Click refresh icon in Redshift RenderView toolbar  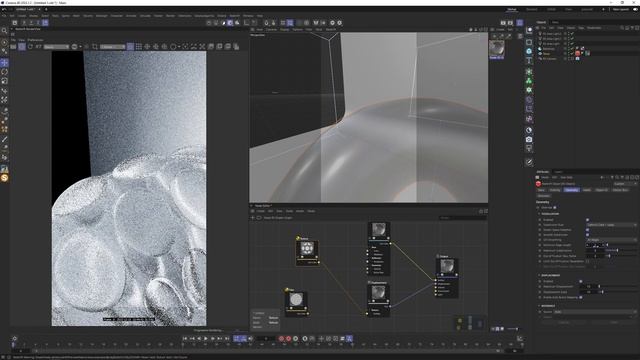coord(30,47)
